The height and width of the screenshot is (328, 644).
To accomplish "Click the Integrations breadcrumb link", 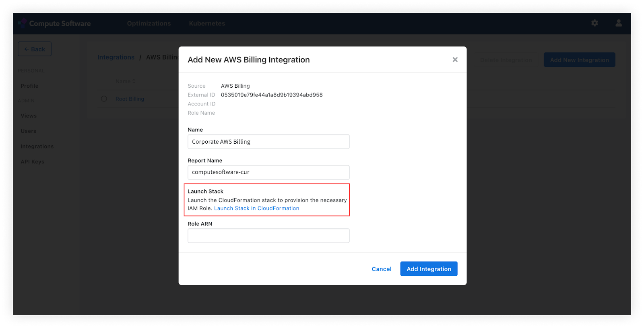I will point(116,57).
